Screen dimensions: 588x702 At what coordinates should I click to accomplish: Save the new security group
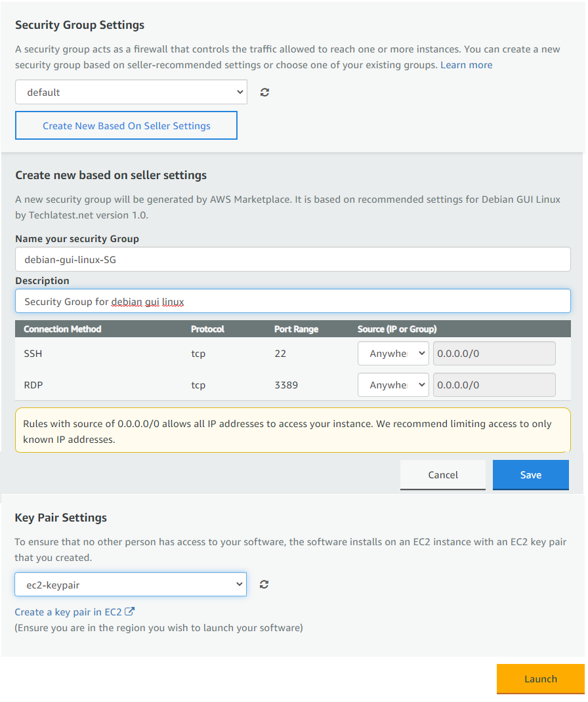click(x=531, y=475)
